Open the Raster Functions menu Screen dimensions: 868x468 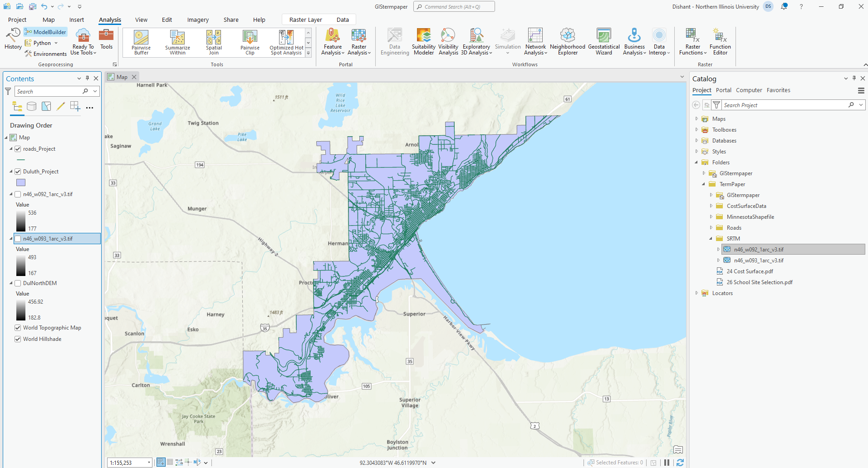[x=693, y=42]
